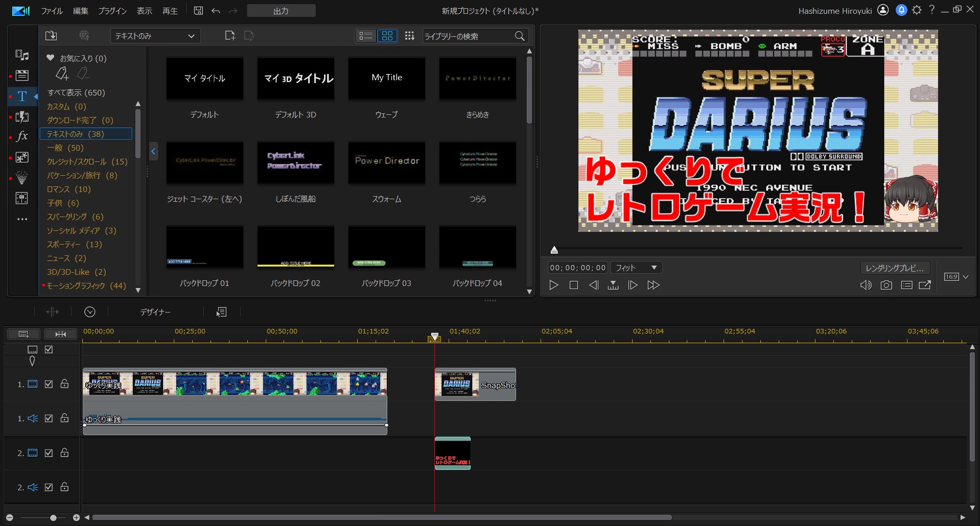Add a new tag icon
The width and height of the screenshot is (980, 526).
62,74
